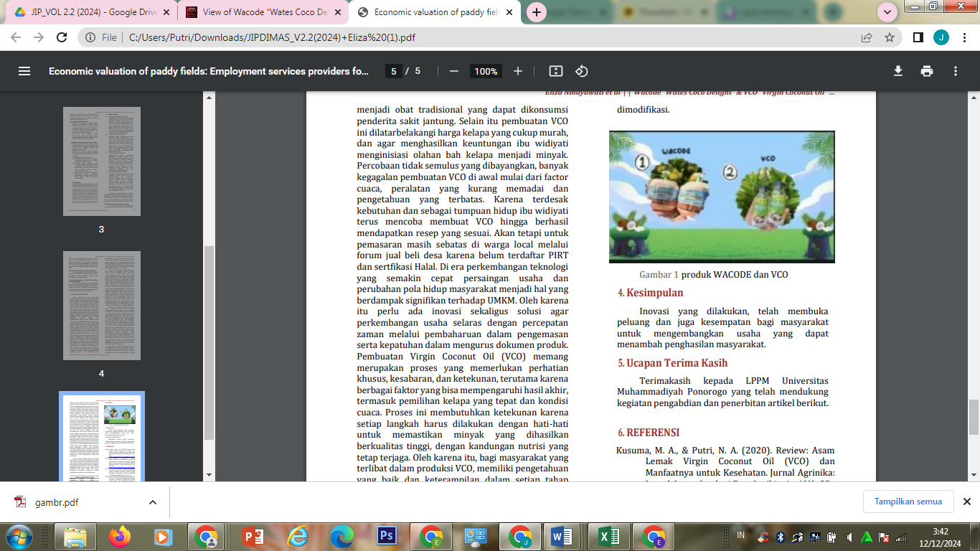Image resolution: width=980 pixels, height=551 pixels.
Task: Open the PDF viewer sidebar menu icon
Action: (24, 71)
